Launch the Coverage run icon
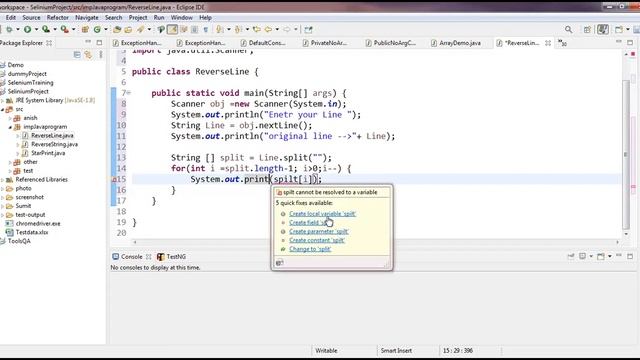The image size is (640, 360). [46, 29]
